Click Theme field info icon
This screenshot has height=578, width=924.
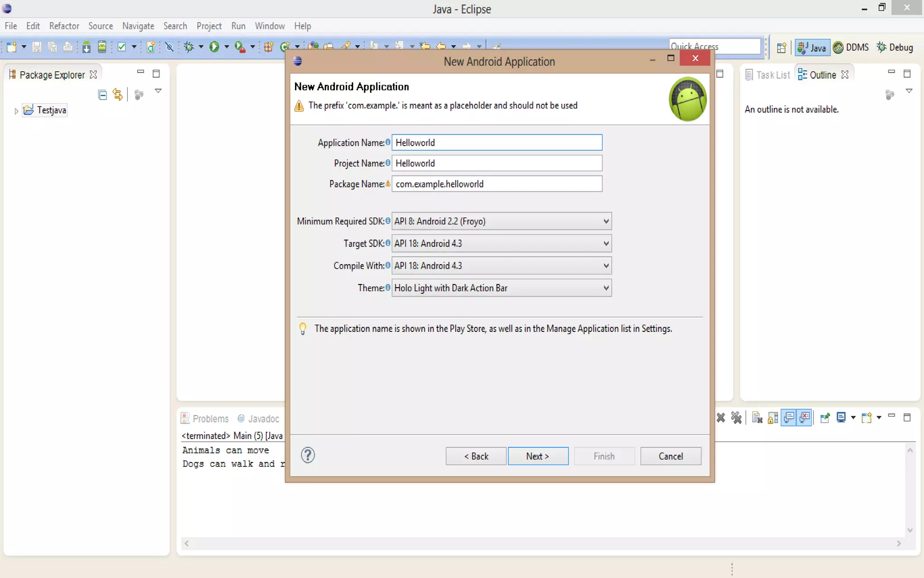coord(388,288)
